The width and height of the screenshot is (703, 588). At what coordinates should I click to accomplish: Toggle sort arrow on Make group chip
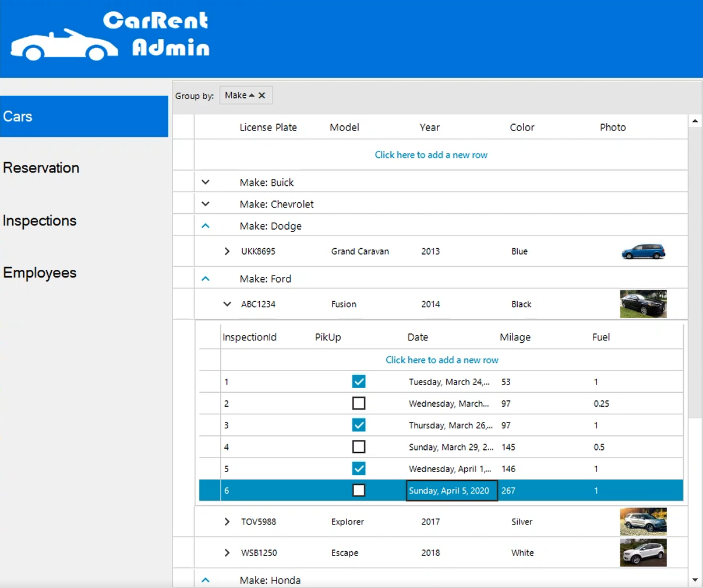coord(252,96)
